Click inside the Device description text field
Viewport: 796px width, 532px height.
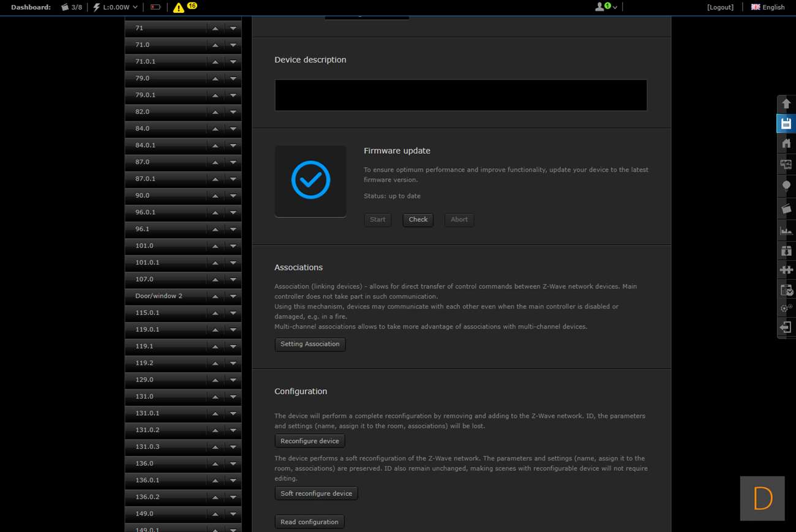pyautogui.click(x=460, y=96)
